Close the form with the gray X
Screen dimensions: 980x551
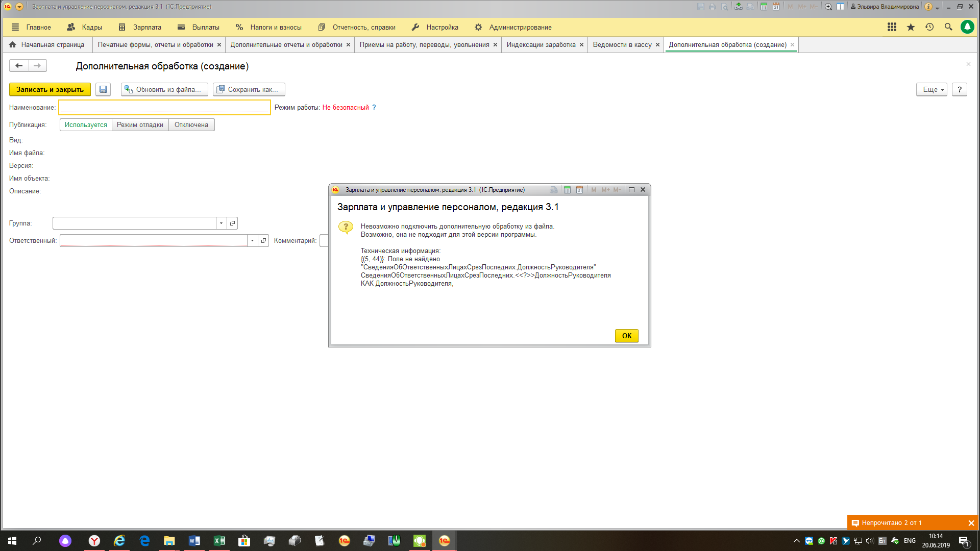click(968, 64)
